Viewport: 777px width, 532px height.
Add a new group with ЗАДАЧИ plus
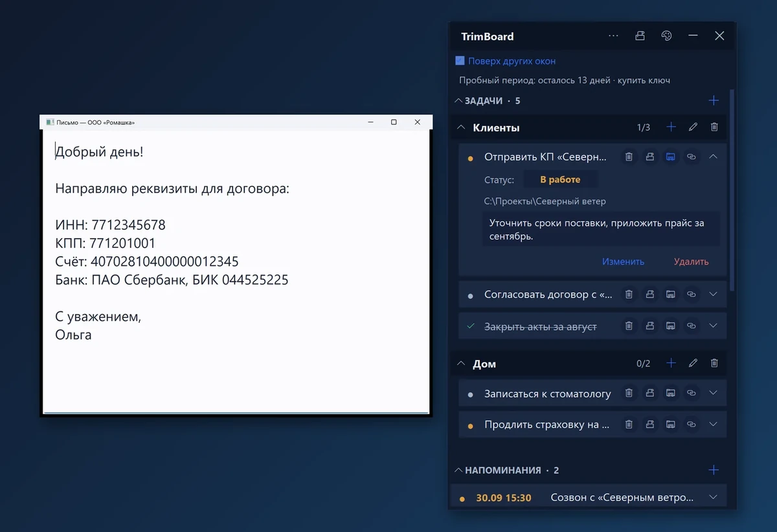(x=714, y=100)
